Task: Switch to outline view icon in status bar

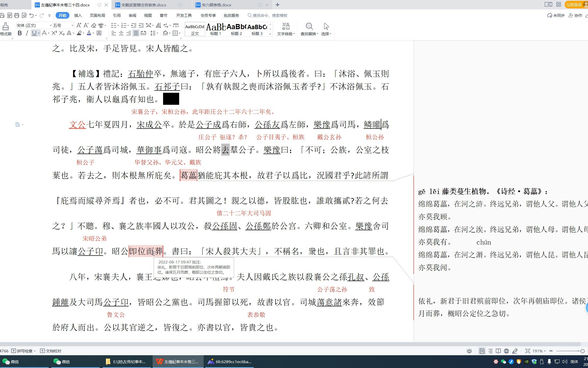Action: point(490,351)
